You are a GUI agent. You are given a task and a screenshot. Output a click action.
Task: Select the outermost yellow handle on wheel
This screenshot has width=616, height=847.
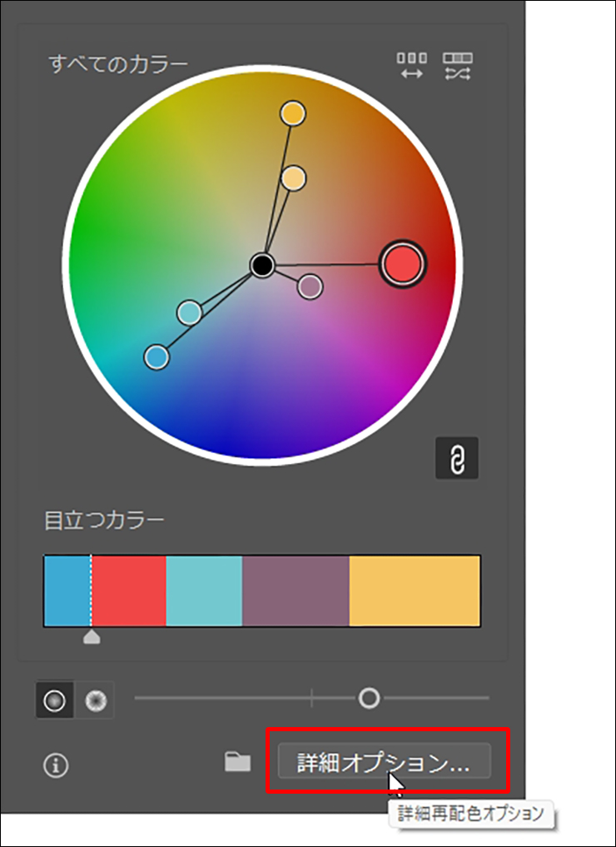click(292, 113)
